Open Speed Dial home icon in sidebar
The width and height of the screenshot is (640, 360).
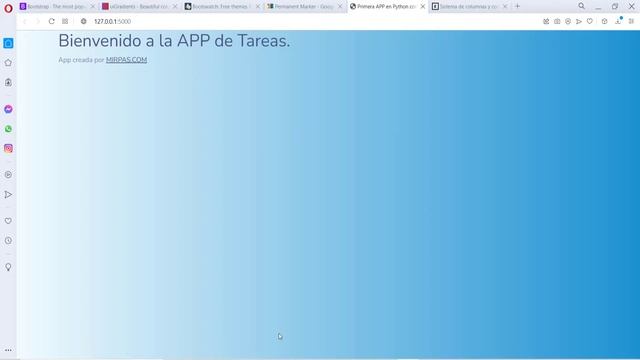pyautogui.click(x=8, y=63)
